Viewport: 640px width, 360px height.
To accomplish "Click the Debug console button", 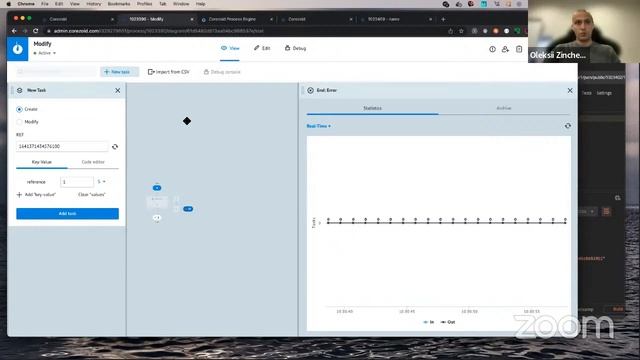I will [x=222, y=72].
